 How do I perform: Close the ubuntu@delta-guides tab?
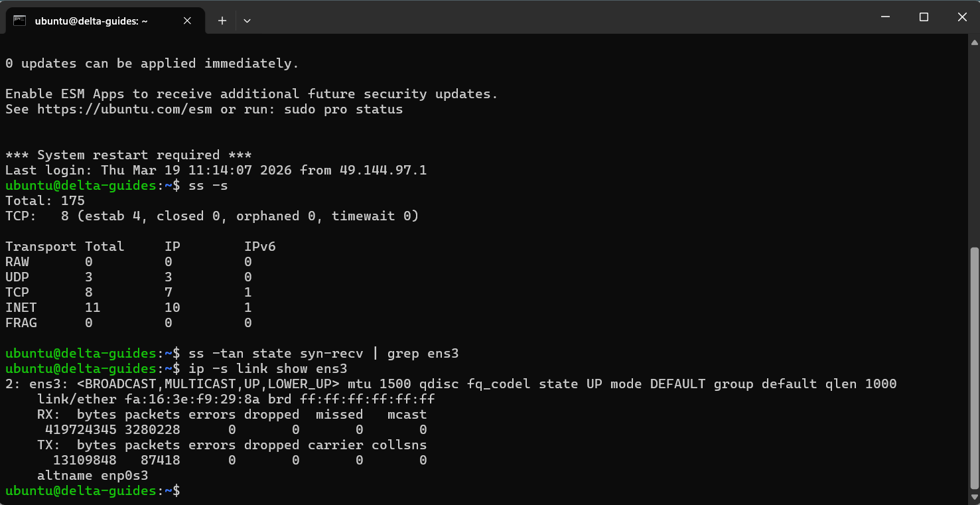point(187,21)
